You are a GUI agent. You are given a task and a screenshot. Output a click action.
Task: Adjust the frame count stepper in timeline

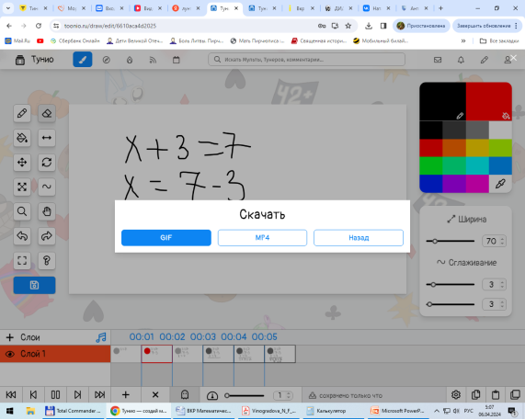point(283,395)
